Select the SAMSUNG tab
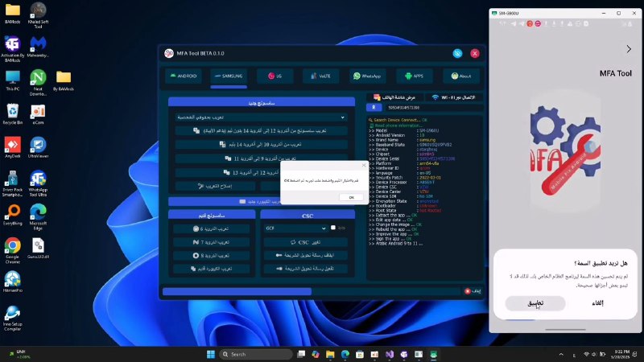The width and height of the screenshot is (644, 362). [x=229, y=76]
